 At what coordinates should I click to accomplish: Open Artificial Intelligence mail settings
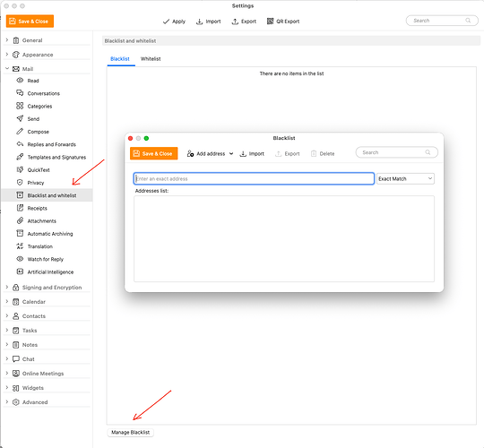pyautogui.click(x=50, y=271)
